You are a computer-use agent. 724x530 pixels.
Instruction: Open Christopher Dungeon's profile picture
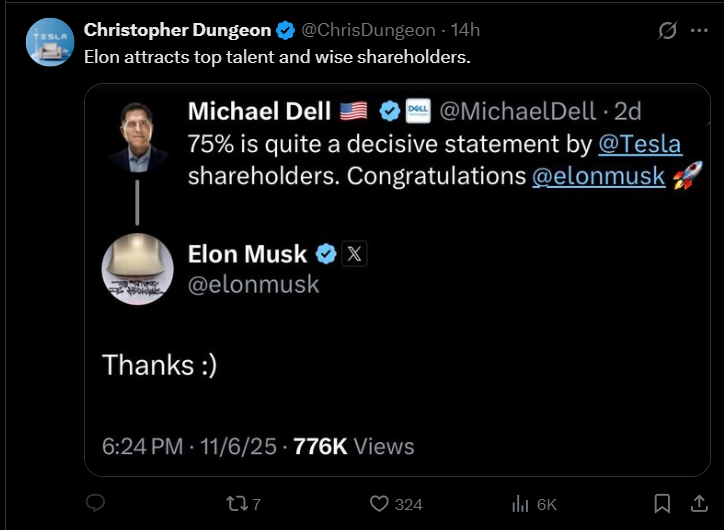coord(48,42)
